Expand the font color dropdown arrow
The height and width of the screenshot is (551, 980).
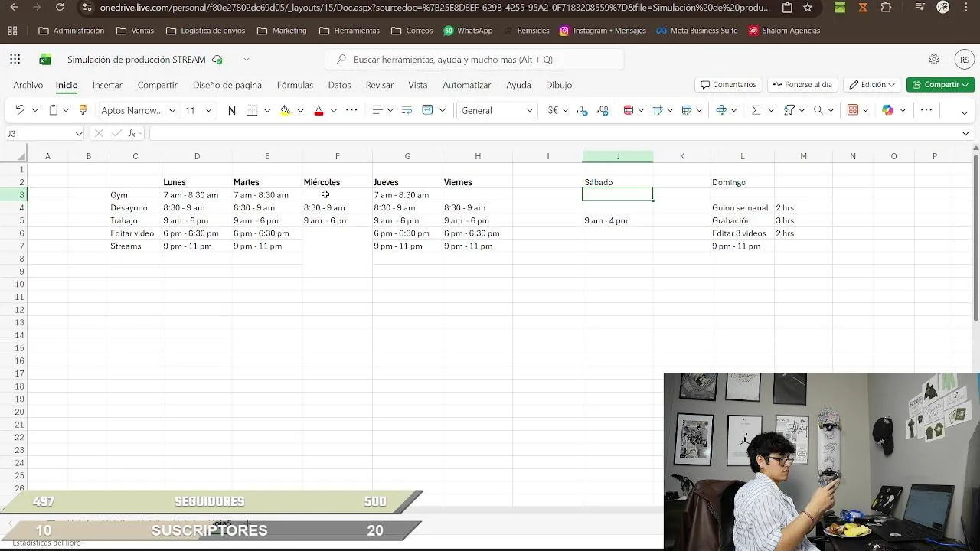[x=334, y=110]
